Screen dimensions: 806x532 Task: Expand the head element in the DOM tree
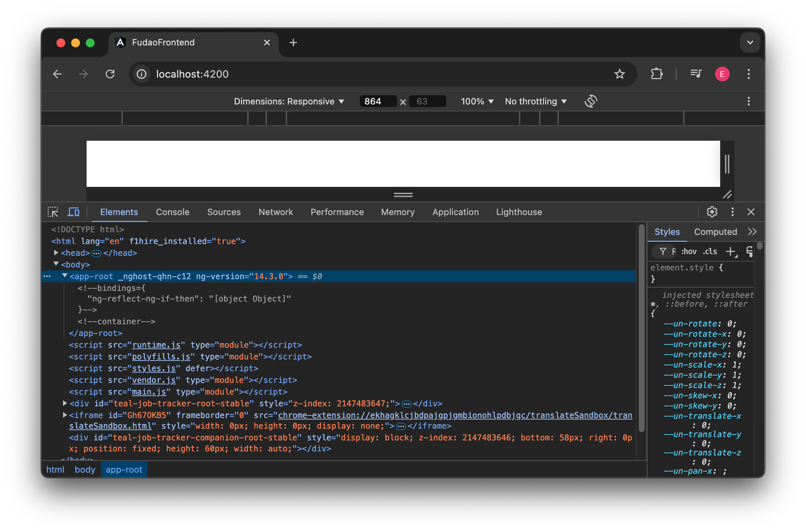pyautogui.click(x=56, y=252)
